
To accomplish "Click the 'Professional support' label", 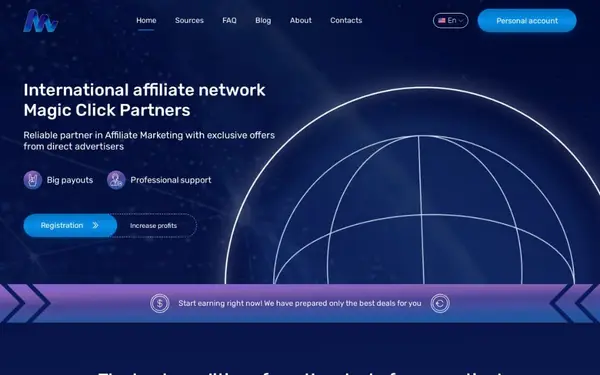I will point(171,180).
